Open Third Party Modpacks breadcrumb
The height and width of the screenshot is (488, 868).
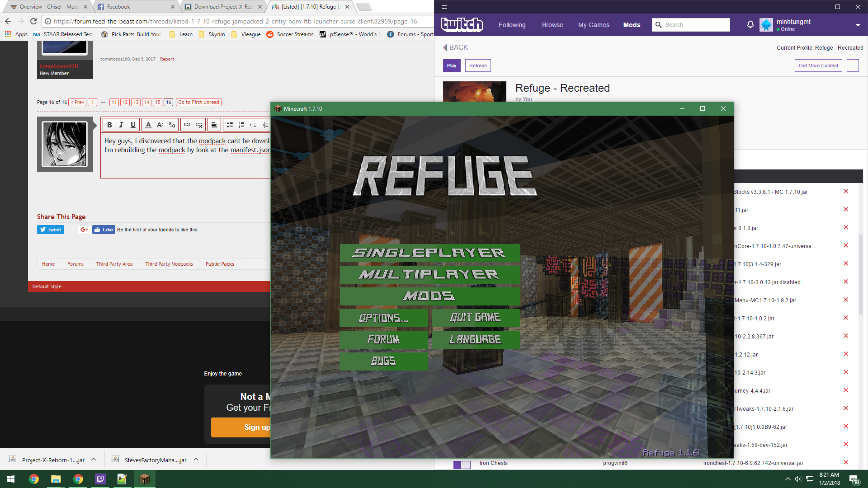pos(169,264)
